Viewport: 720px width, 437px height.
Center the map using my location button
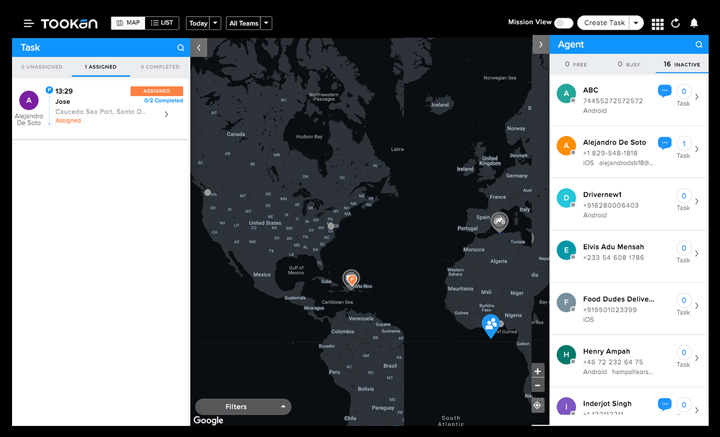coord(538,405)
